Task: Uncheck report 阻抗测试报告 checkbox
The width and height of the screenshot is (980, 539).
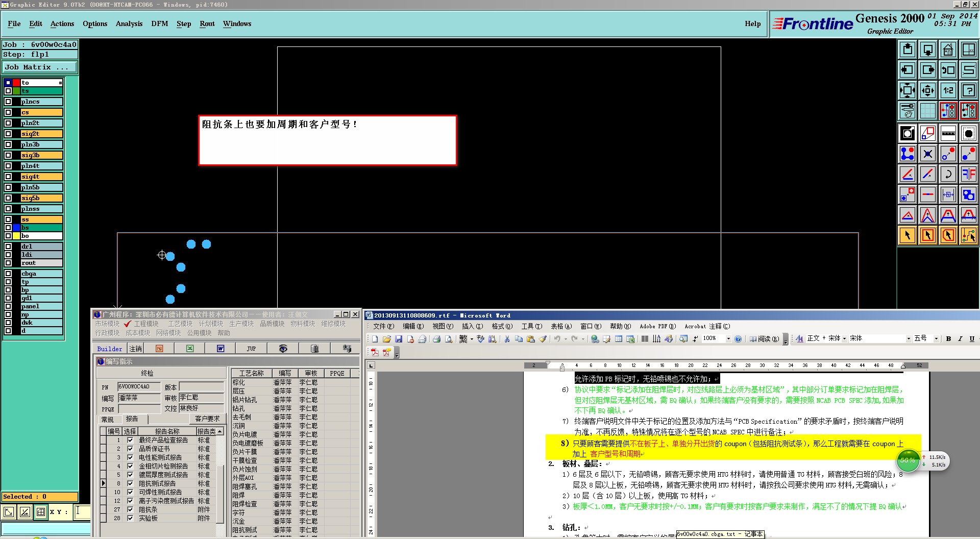Action: [130, 483]
